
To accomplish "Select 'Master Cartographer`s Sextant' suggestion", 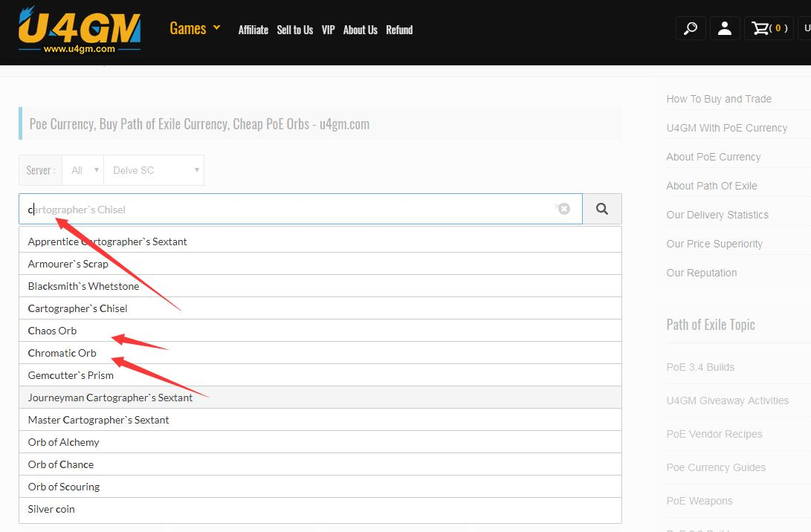I will click(x=320, y=419).
